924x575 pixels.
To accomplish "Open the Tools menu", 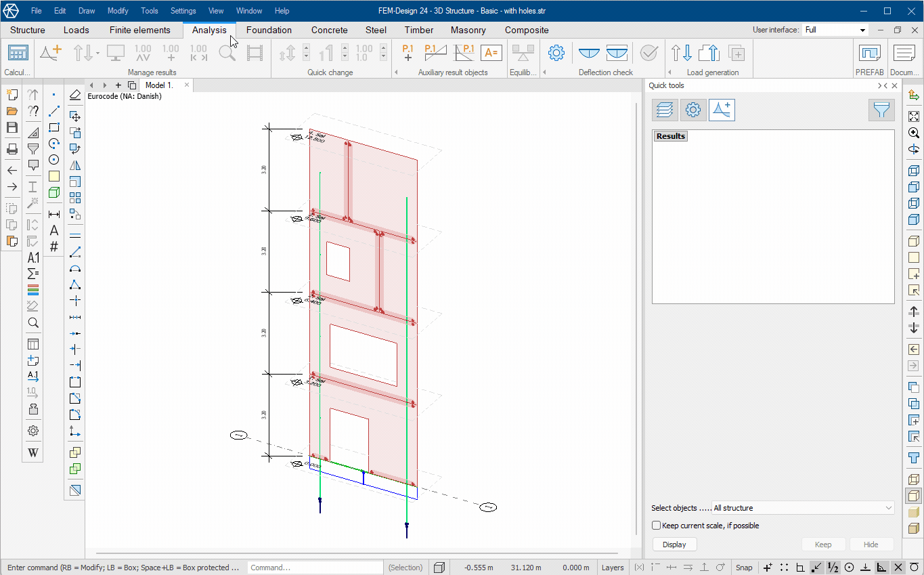I will coord(150,11).
